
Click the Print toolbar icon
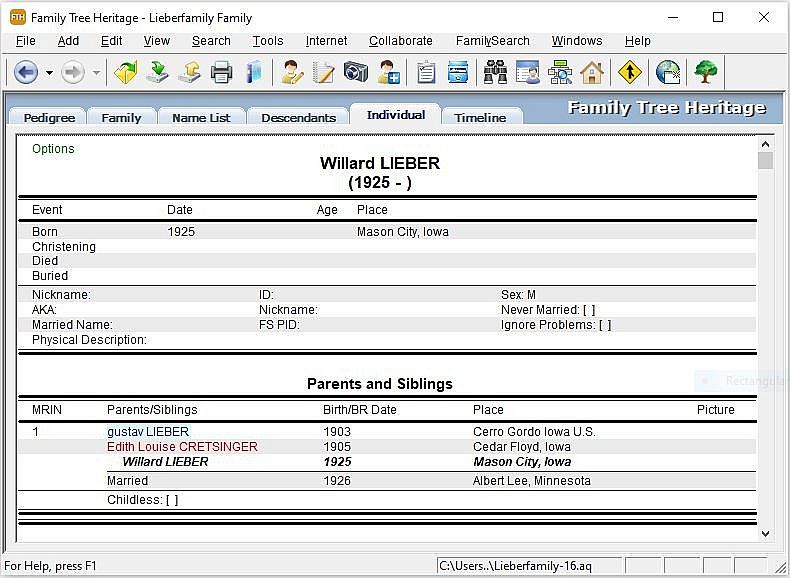[x=221, y=72]
